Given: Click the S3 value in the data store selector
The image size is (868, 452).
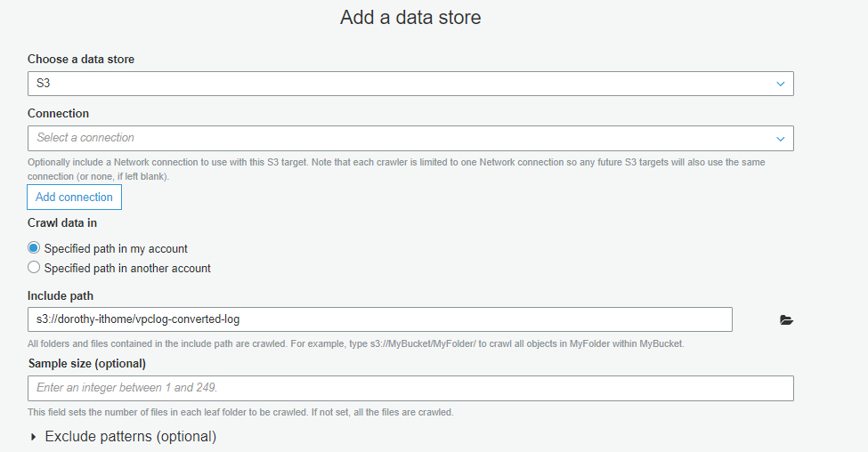Looking at the screenshot, I should click(44, 84).
